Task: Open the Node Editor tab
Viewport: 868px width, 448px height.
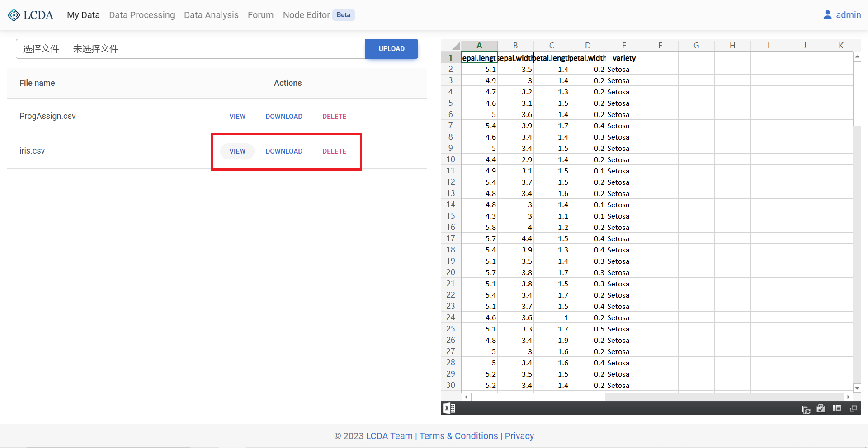Action: tap(306, 15)
